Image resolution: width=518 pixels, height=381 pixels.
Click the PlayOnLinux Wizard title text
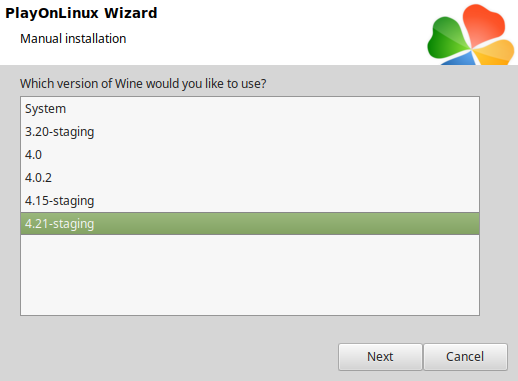[x=81, y=13]
